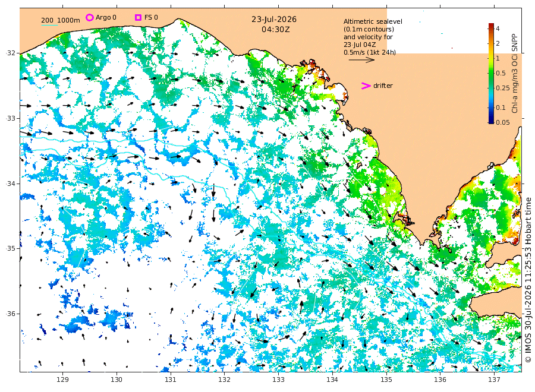Click the Altimetric sealevel legend text

(373, 21)
